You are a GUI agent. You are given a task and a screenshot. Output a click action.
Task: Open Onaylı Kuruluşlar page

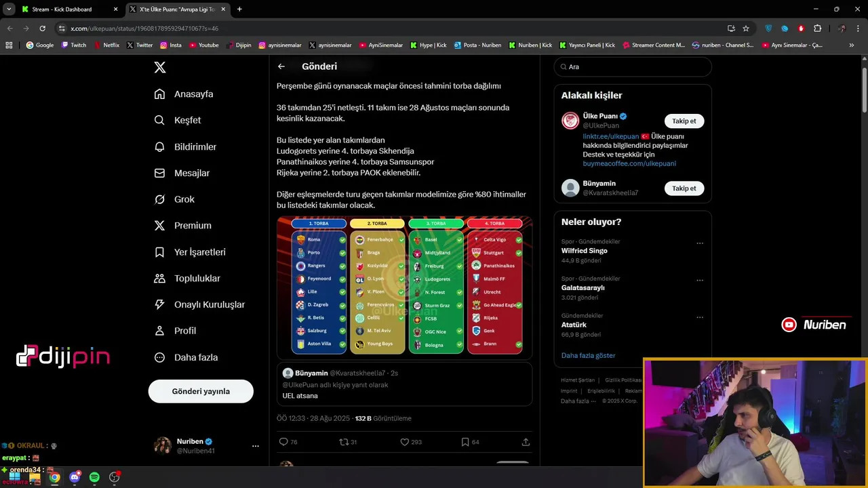click(x=199, y=304)
